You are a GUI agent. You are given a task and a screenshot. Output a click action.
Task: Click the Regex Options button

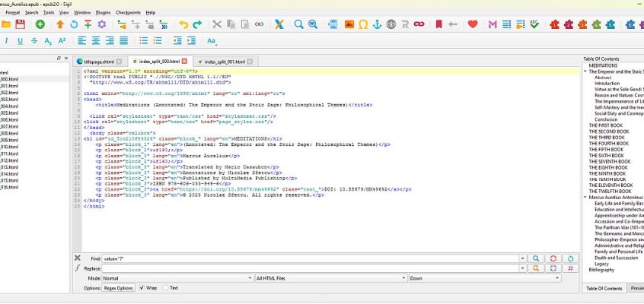click(x=118, y=288)
